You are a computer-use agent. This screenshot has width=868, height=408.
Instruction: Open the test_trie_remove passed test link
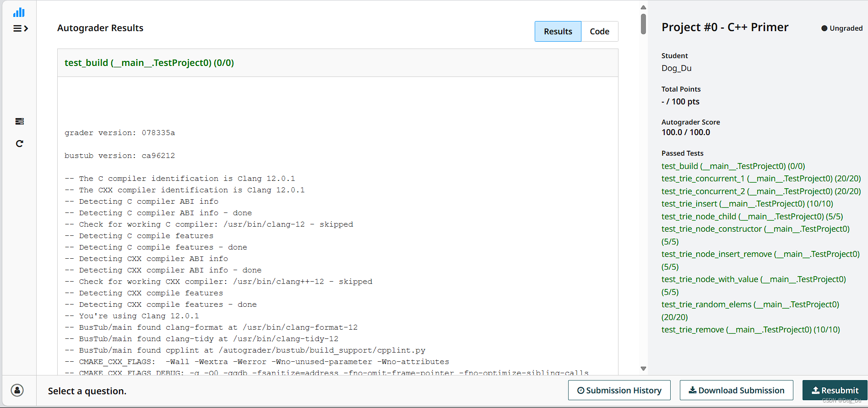point(750,330)
